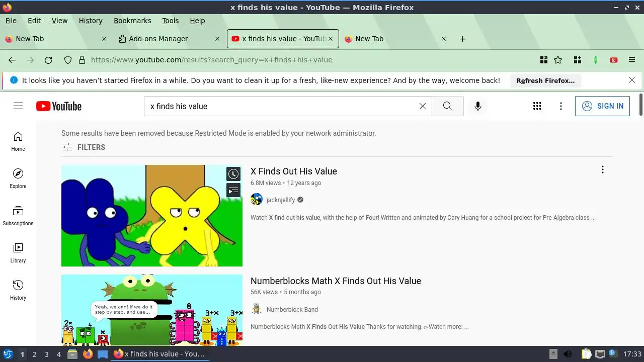
Task: Click the 17:33 taskbar clock
Action: tap(632, 354)
